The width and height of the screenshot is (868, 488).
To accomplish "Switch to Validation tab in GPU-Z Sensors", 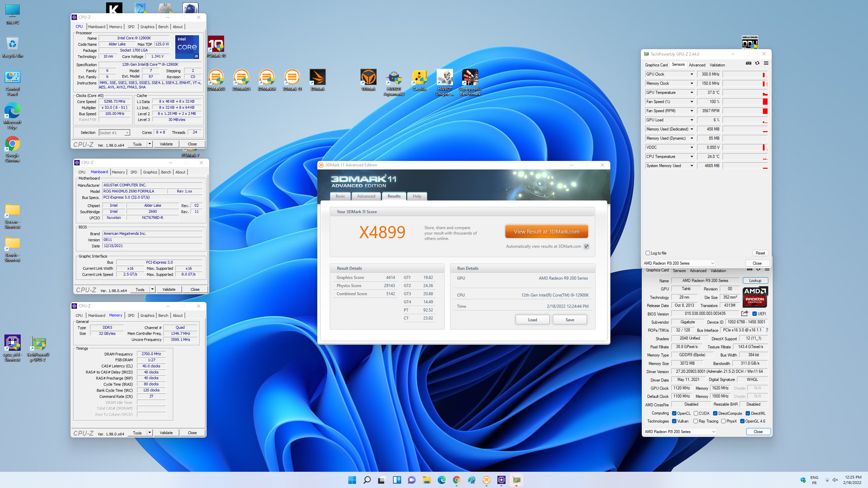I will pyautogui.click(x=717, y=65).
